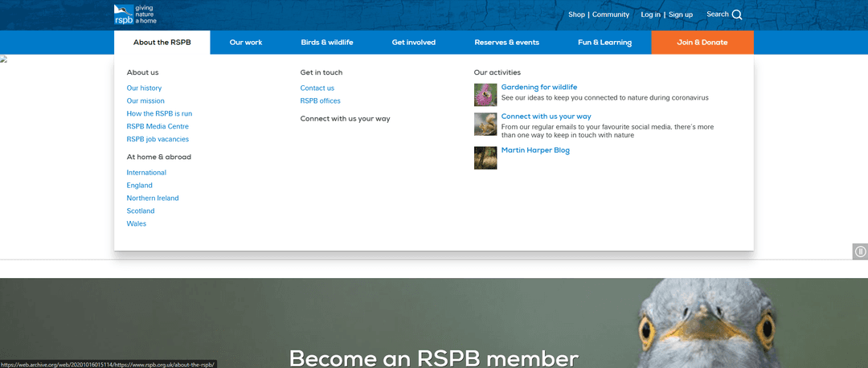The height and width of the screenshot is (368, 868).
Task: Select the Wales link
Action: [136, 223]
